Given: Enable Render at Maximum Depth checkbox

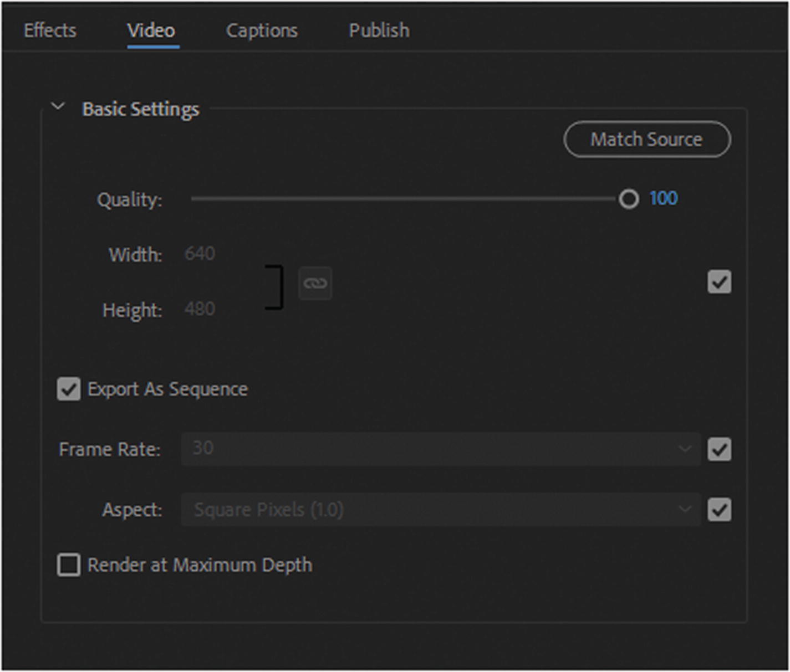Looking at the screenshot, I should click(69, 565).
